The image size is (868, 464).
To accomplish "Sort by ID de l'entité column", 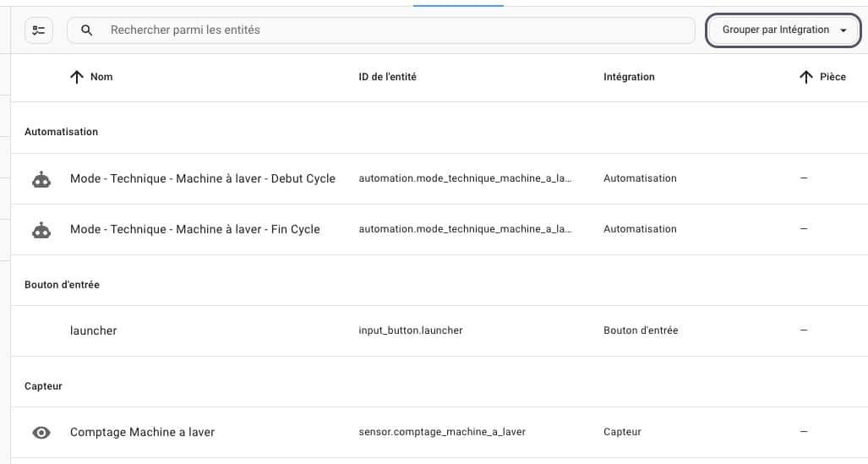I will pyautogui.click(x=387, y=77).
